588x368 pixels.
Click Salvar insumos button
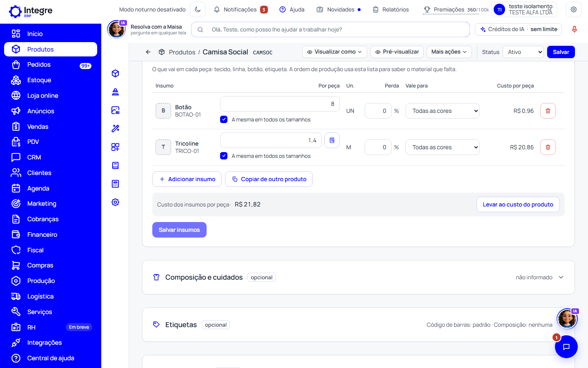[179, 230]
